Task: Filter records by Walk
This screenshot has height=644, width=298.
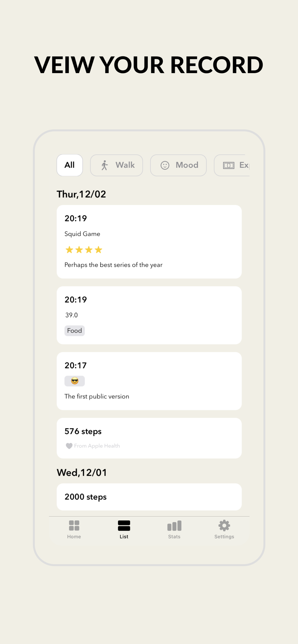Action: 116,165
